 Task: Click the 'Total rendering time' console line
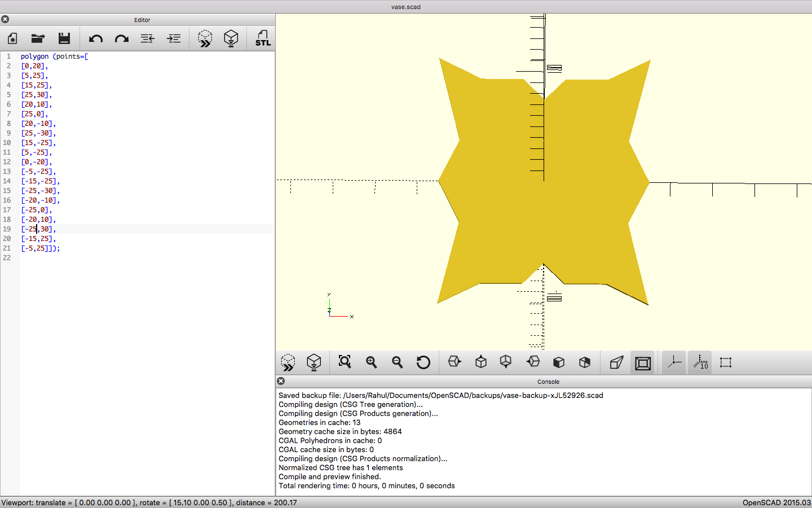[367, 486]
